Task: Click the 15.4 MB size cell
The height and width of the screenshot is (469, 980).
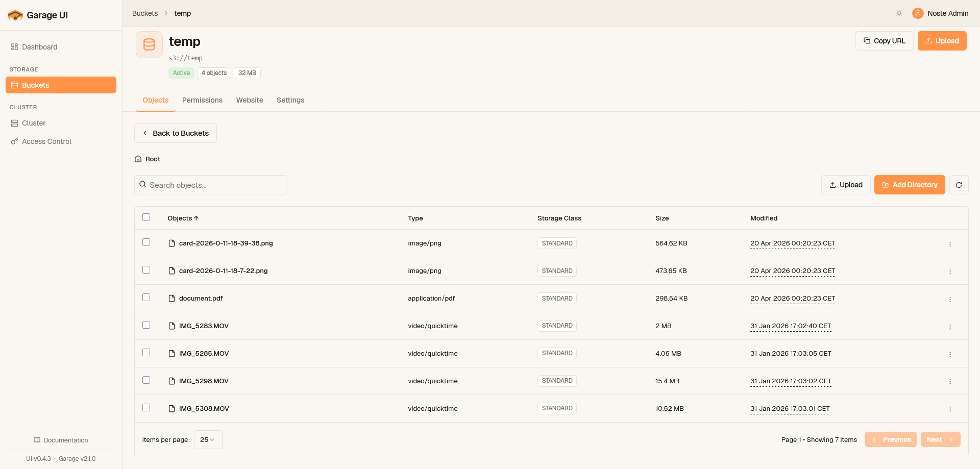Action: tap(667, 381)
